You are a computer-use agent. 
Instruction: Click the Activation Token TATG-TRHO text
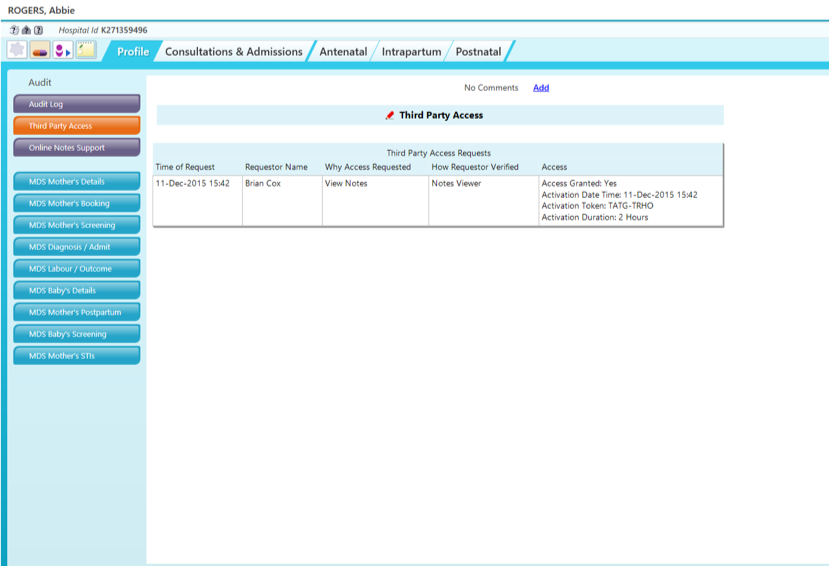point(597,206)
